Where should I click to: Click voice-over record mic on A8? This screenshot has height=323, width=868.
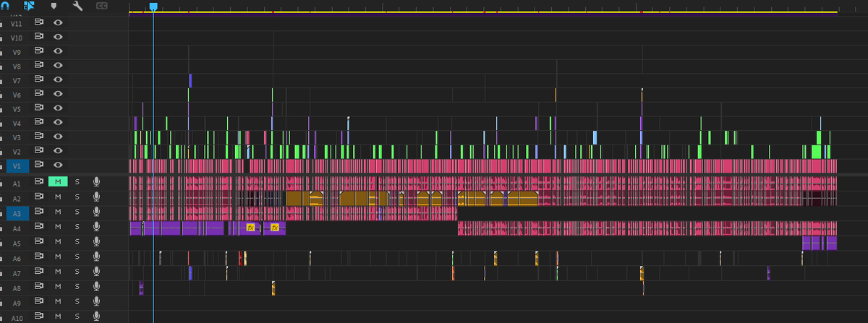click(96, 287)
